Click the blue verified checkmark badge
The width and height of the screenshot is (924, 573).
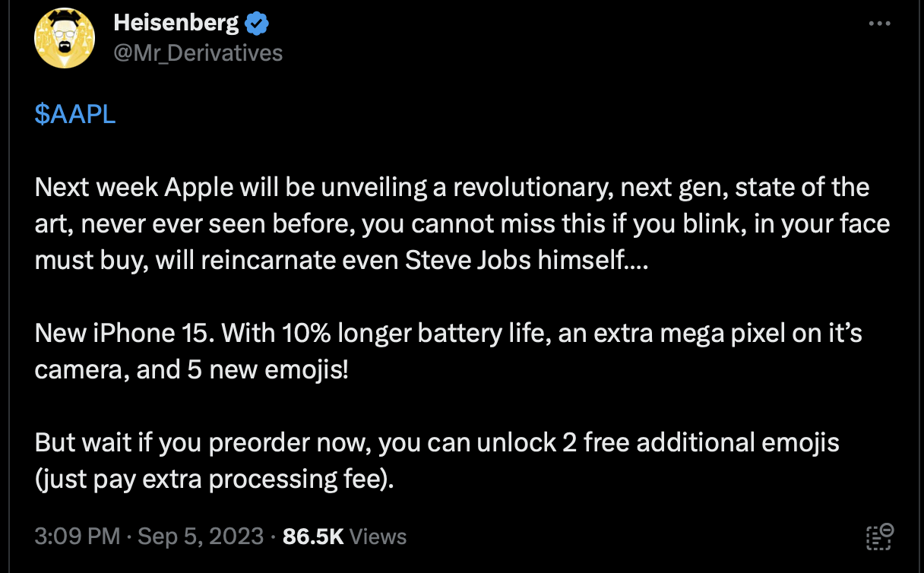[257, 24]
